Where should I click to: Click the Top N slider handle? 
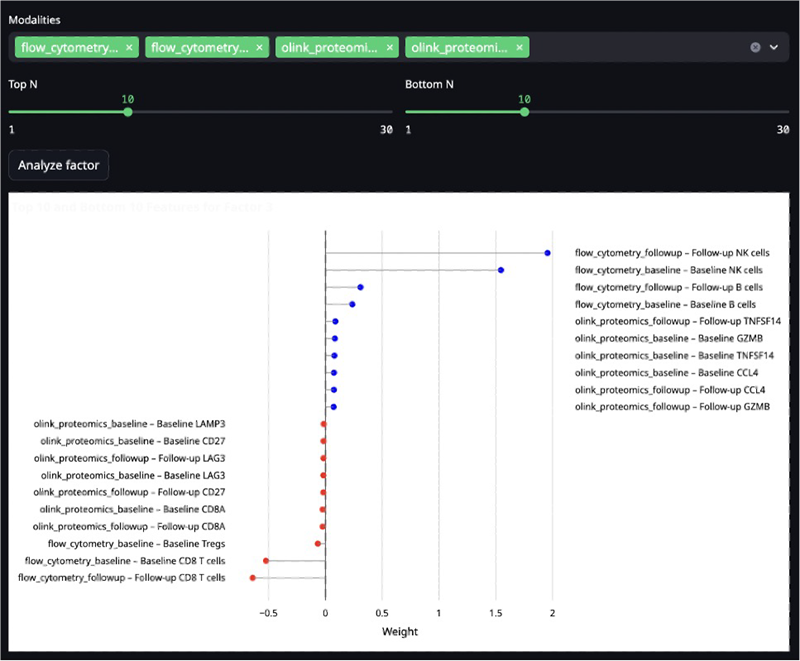[x=127, y=112]
